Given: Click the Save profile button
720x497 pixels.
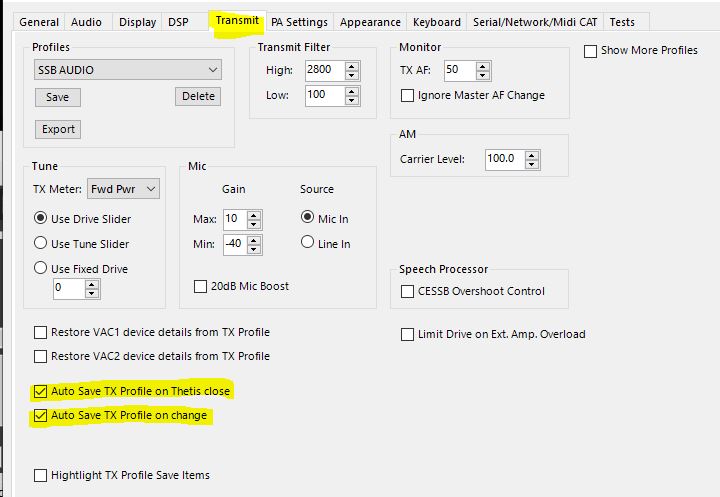Looking at the screenshot, I should pyautogui.click(x=57, y=97).
